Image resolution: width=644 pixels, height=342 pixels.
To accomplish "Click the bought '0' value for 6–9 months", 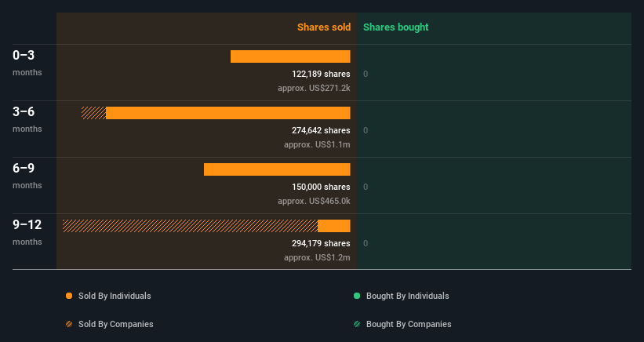I will coord(366,187).
